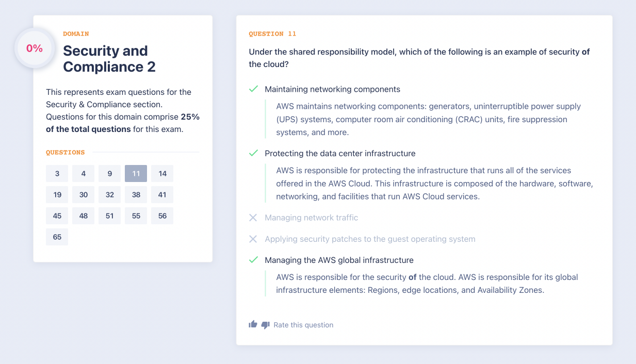Click checkmark beside Managing the AWS global infrastructure

click(253, 260)
